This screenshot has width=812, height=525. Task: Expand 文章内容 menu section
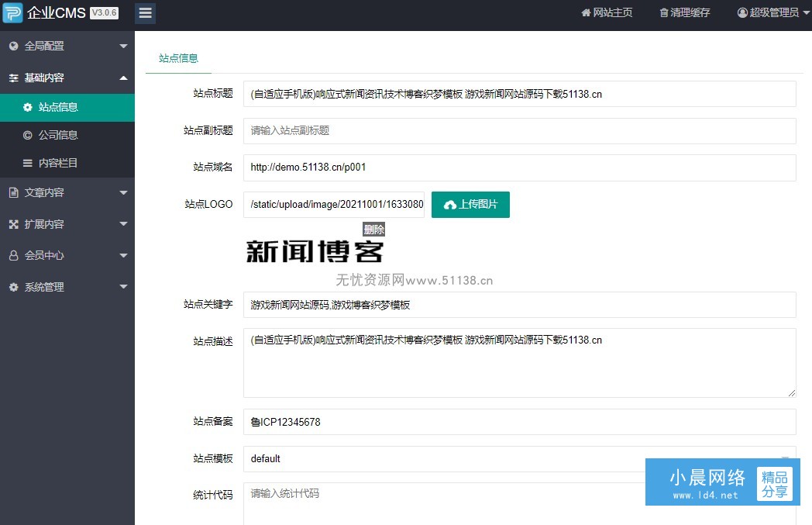67,193
